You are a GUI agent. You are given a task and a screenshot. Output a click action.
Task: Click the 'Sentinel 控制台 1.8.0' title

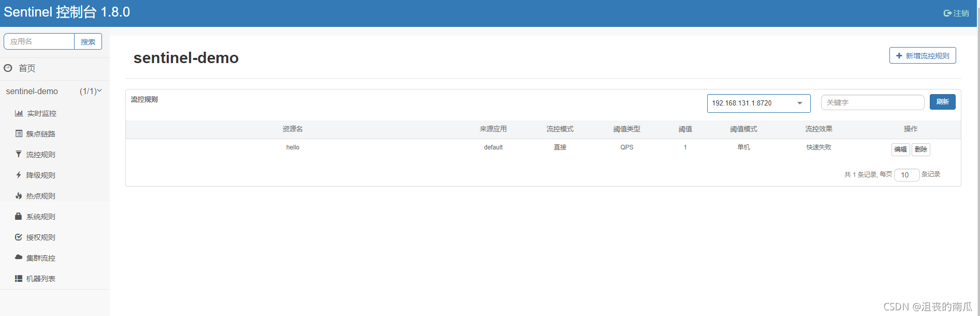point(67,12)
